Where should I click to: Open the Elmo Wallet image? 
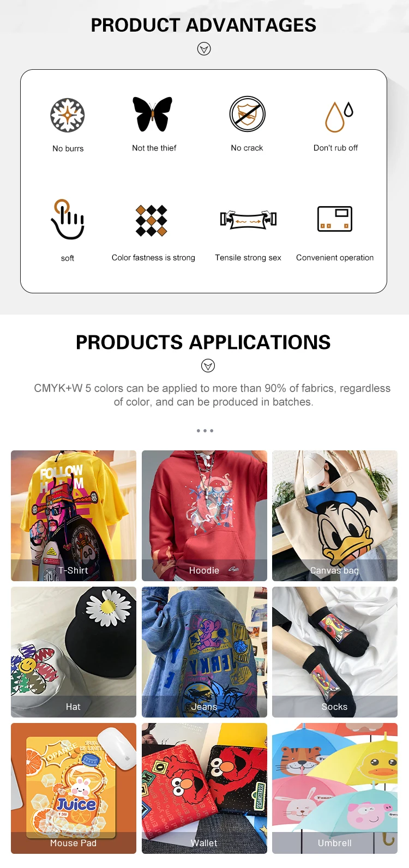point(204,788)
